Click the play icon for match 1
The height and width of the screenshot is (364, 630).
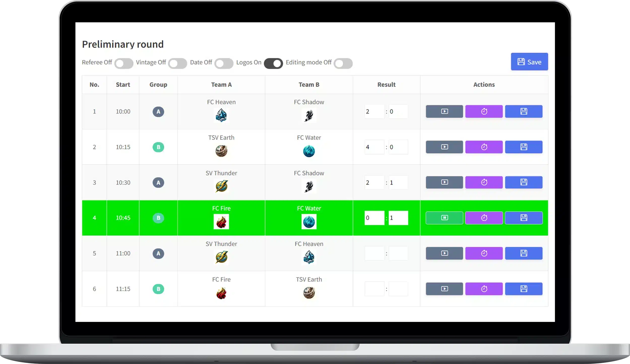pyautogui.click(x=444, y=111)
